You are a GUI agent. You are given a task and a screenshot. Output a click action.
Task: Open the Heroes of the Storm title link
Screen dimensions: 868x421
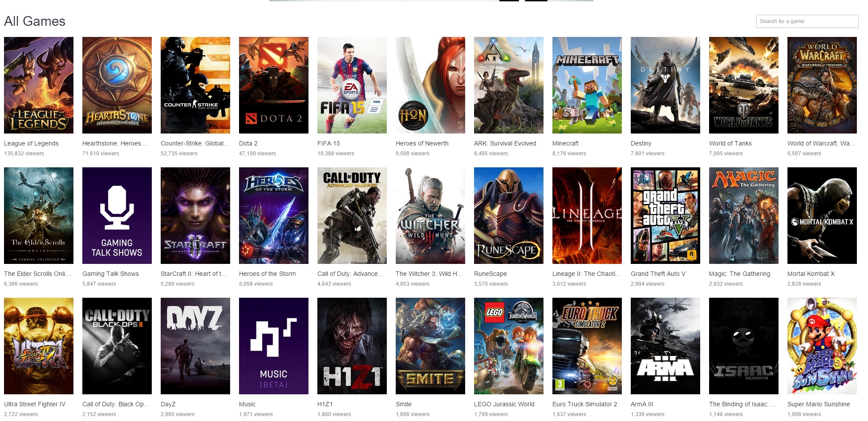click(x=268, y=274)
